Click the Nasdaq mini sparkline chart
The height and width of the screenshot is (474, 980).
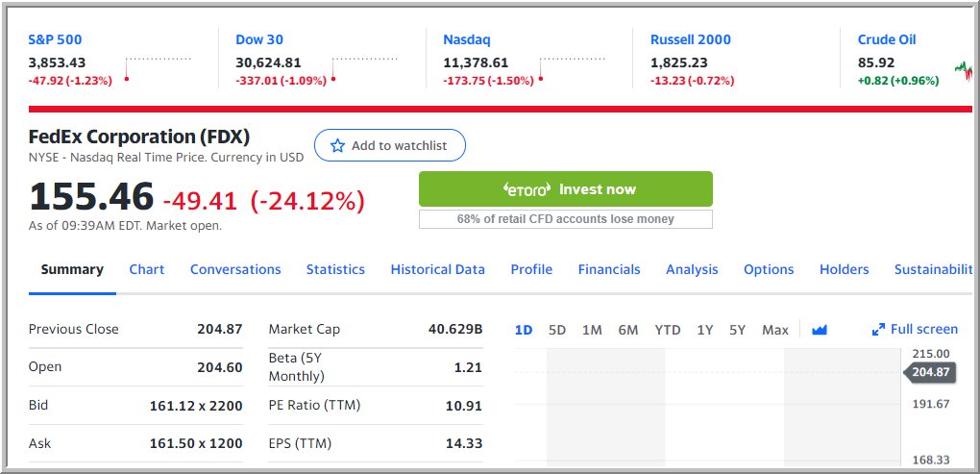point(572,69)
